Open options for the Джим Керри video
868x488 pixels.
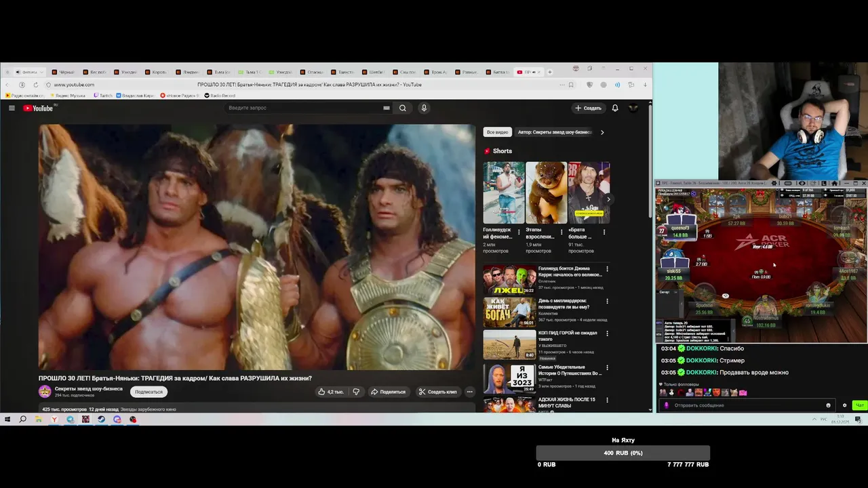click(x=607, y=269)
